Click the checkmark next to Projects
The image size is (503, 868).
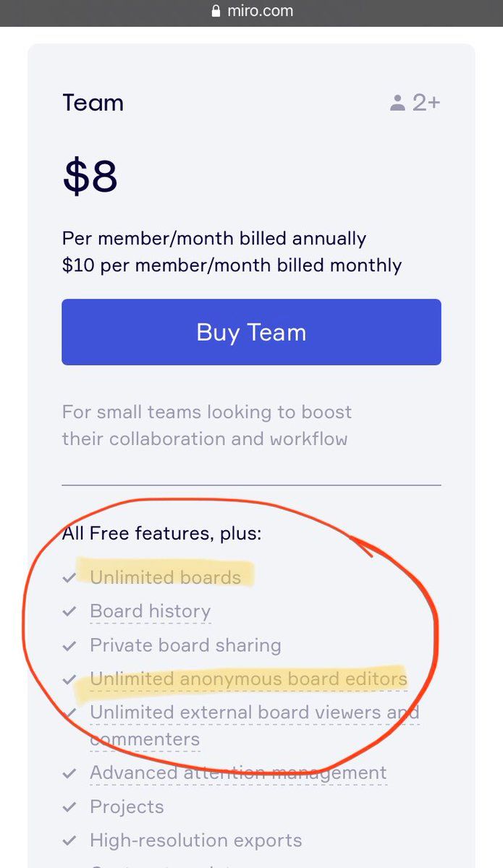pos(69,807)
